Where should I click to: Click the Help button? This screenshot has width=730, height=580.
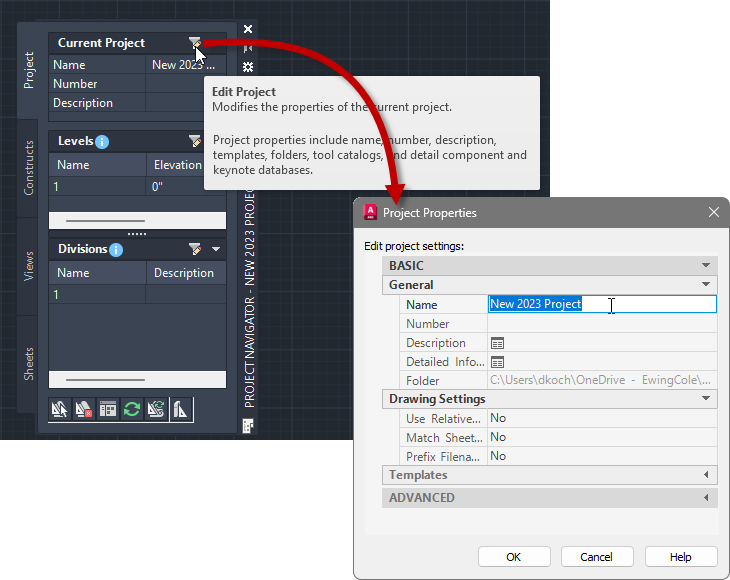681,557
